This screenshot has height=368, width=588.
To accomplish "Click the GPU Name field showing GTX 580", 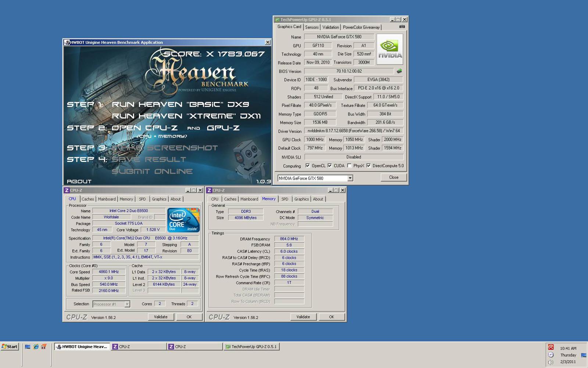I will (x=339, y=37).
